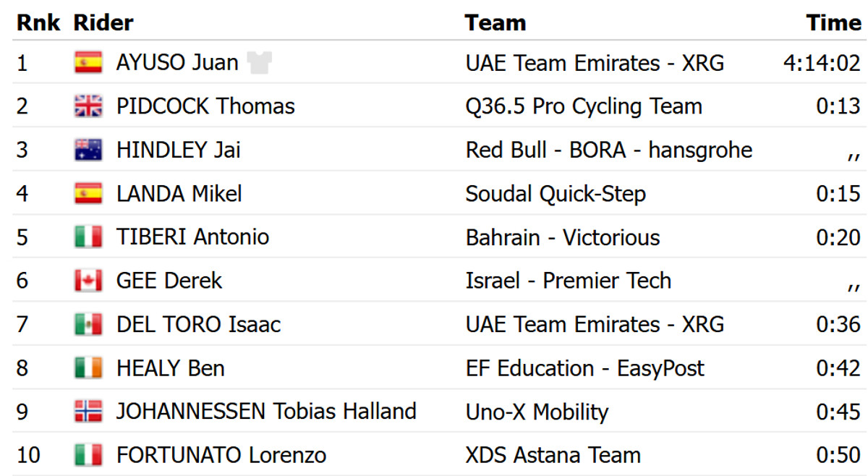The width and height of the screenshot is (868, 476).
Task: Click the Rider column header
Action: point(103,22)
